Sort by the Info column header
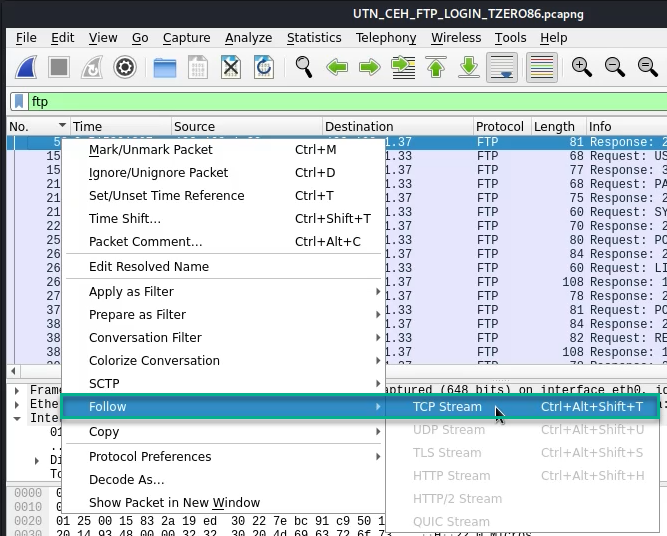 (x=627, y=127)
